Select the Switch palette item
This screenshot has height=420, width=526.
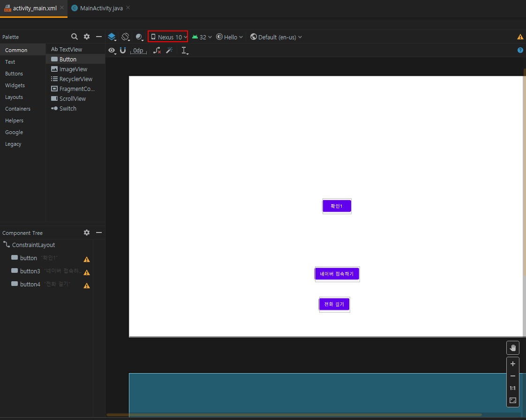tap(75, 108)
